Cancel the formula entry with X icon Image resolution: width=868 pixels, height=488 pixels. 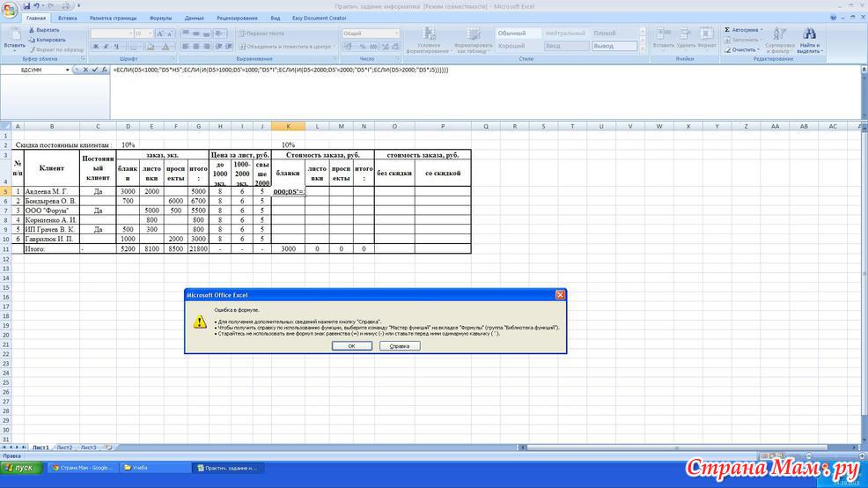85,70
